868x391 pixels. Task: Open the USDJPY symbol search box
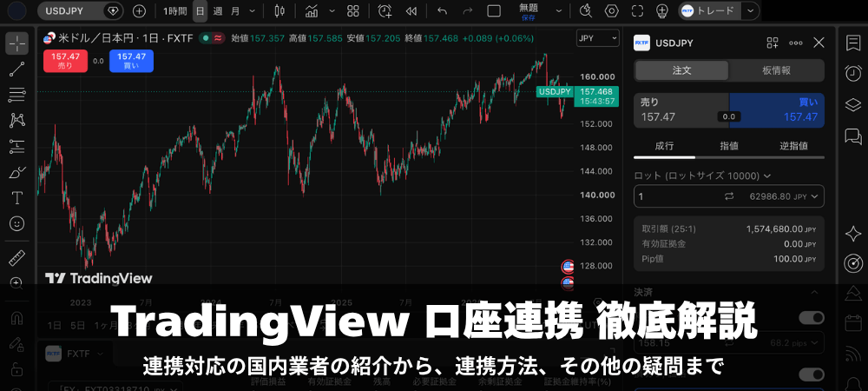coord(82,10)
